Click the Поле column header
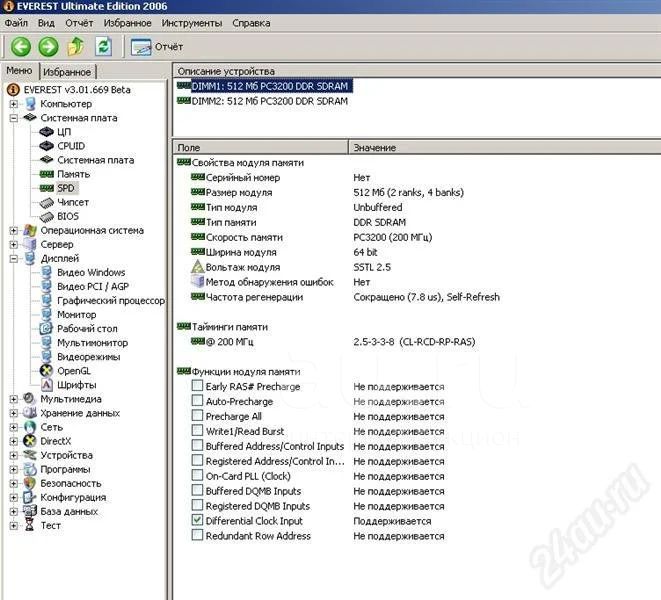The height and width of the screenshot is (600, 661). 261,148
